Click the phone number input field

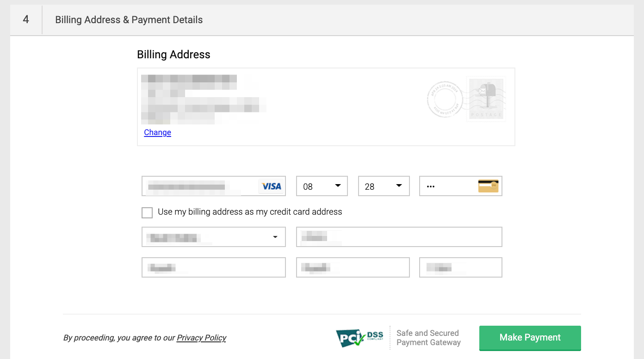point(460,267)
